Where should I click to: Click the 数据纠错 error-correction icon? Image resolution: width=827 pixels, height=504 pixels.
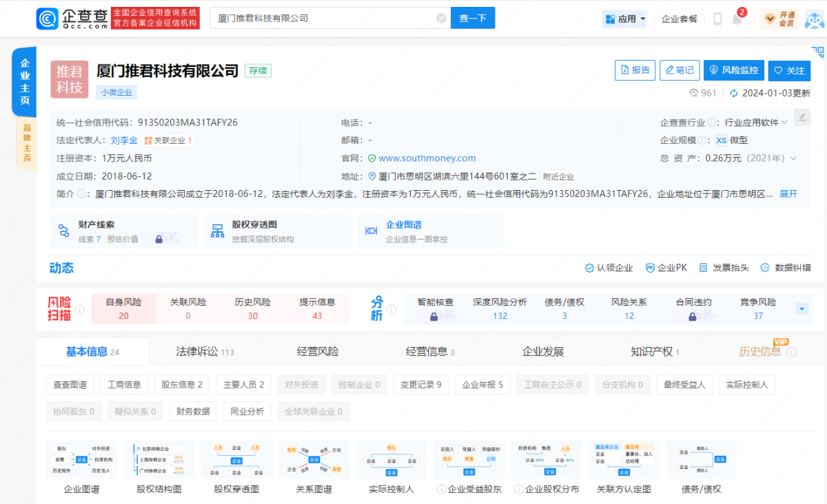pyautogui.click(x=764, y=268)
